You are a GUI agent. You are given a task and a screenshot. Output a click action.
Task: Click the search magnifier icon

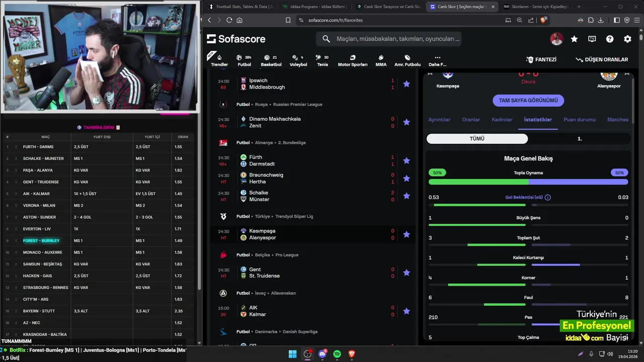[x=326, y=39]
